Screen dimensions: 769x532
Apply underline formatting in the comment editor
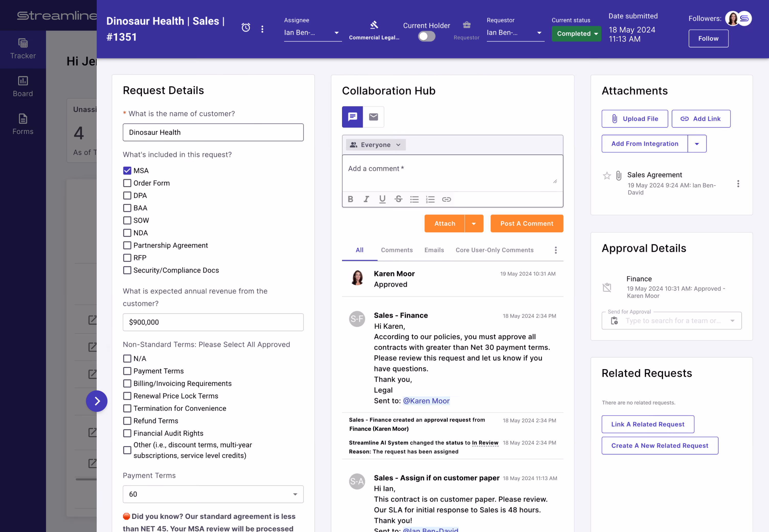pyautogui.click(x=382, y=199)
